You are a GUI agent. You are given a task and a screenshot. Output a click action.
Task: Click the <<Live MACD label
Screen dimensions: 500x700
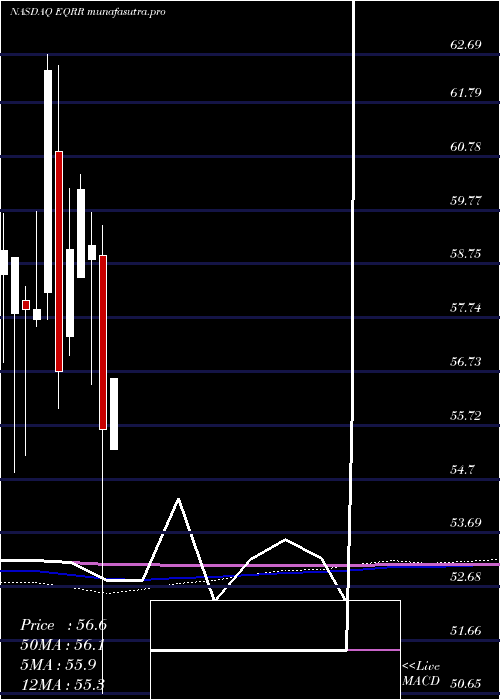coord(421,674)
